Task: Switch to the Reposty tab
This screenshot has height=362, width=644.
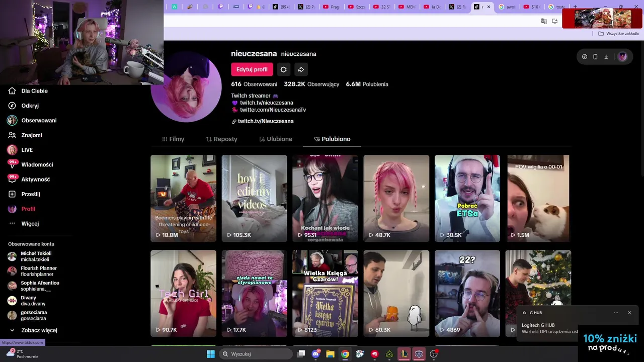Action: pyautogui.click(x=221, y=139)
